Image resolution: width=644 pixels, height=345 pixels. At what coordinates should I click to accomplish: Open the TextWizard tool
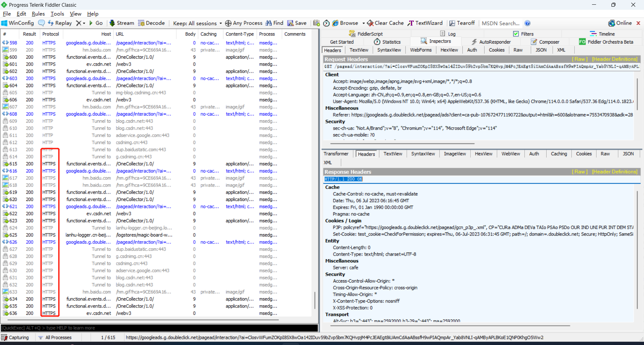(x=425, y=23)
